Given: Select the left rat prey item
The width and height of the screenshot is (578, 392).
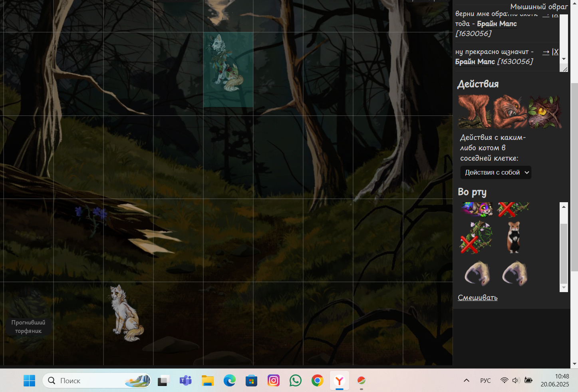Looking at the screenshot, I should point(477,273).
